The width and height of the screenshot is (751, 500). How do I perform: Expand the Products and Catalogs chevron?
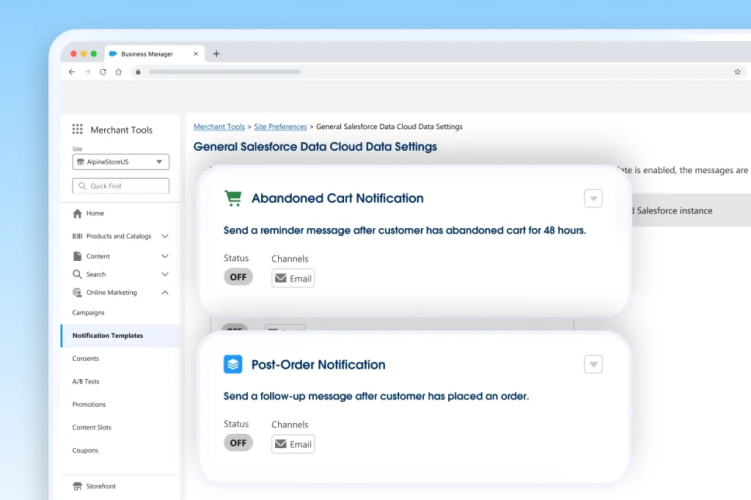coord(165,236)
